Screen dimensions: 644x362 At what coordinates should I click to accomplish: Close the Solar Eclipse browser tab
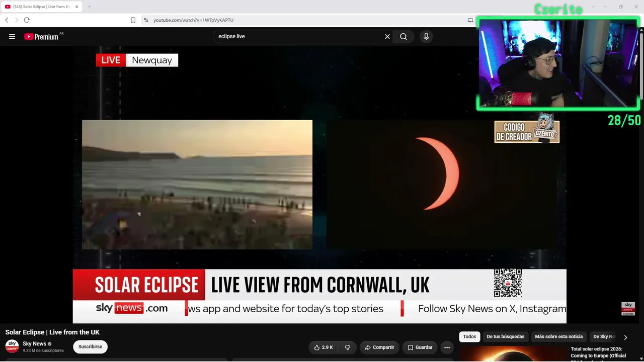coord(77,7)
